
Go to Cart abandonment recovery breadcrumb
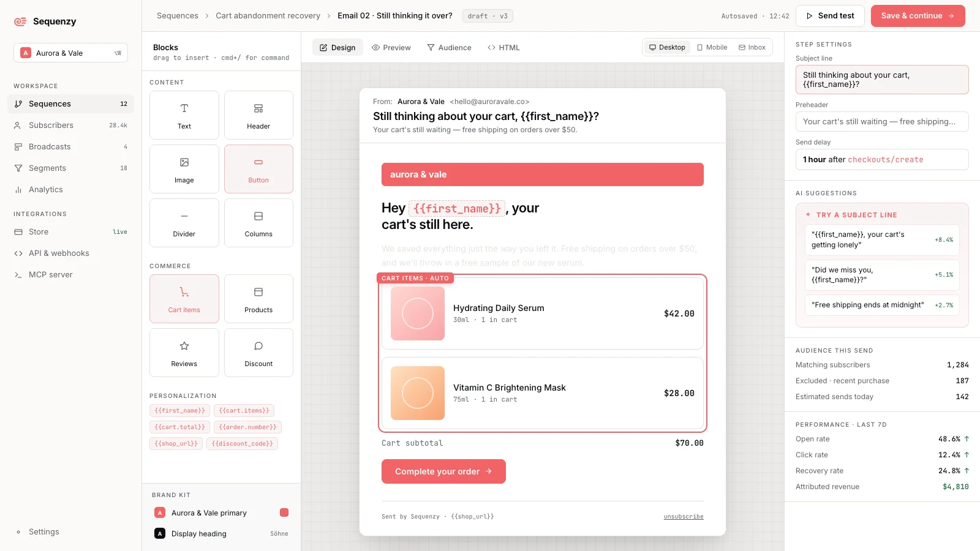(x=268, y=16)
